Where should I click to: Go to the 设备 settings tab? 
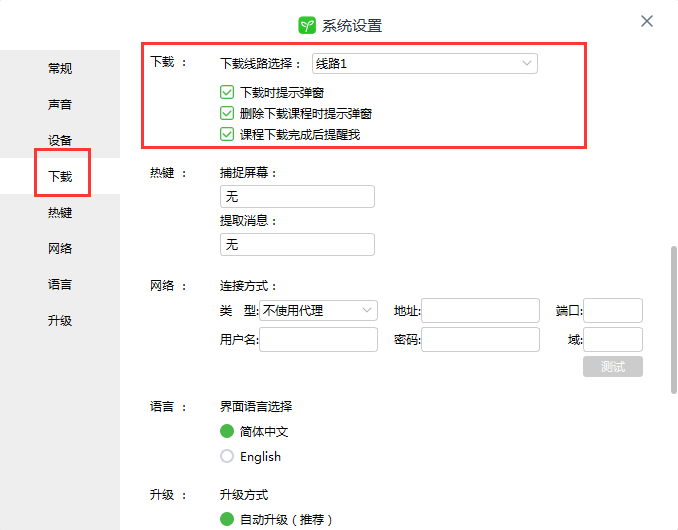(60, 141)
